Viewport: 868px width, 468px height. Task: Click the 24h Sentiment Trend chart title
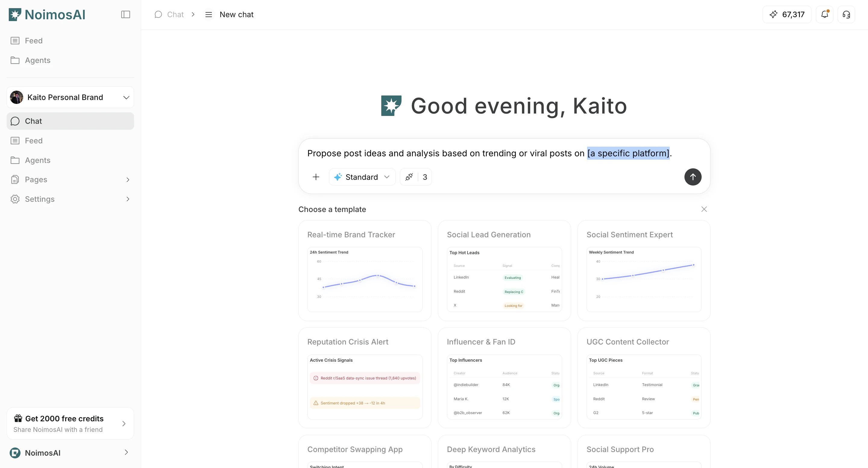point(329,252)
